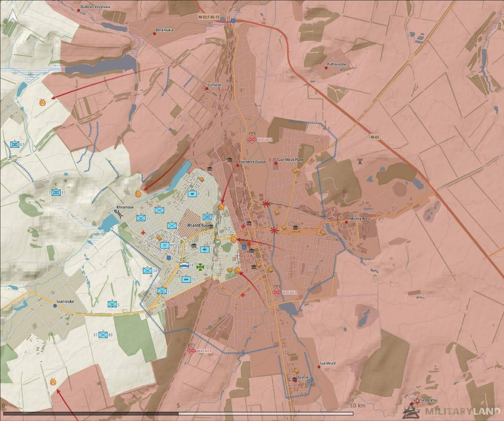Click the north arrow compass in corner
This screenshot has height=421, width=504.
tap(12, 15)
